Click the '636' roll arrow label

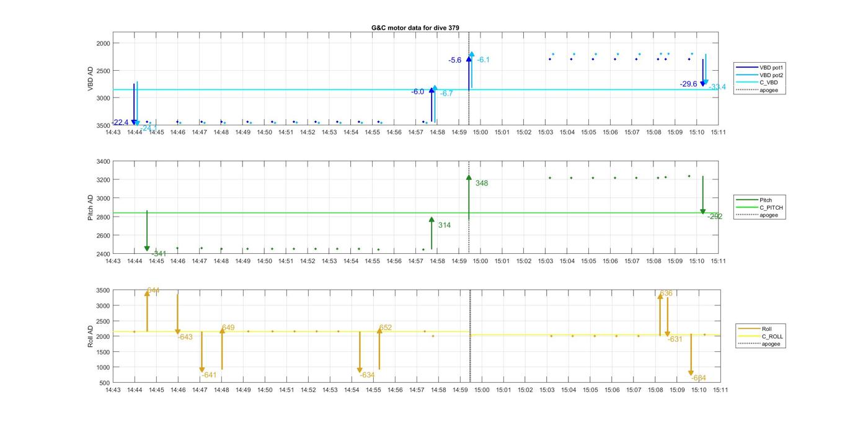pyautogui.click(x=666, y=293)
